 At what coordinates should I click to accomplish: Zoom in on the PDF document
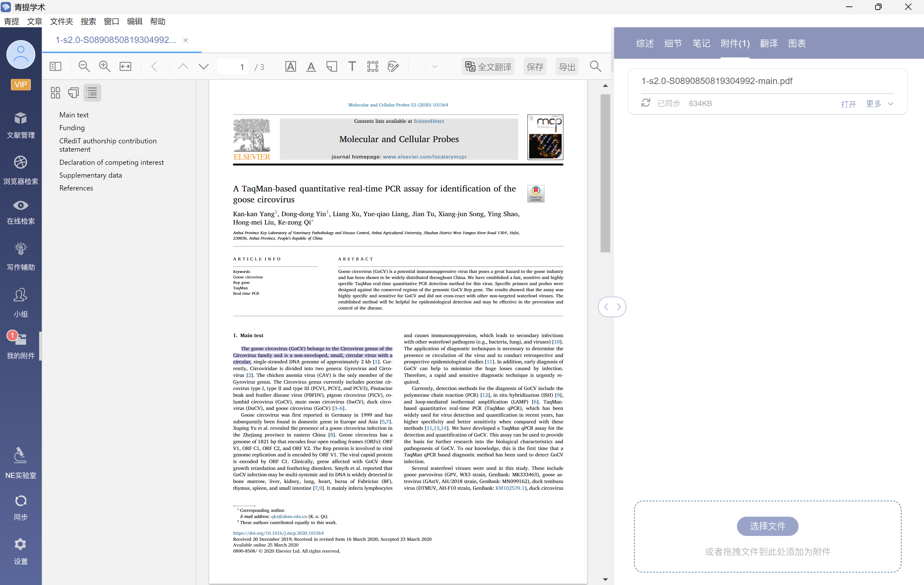pyautogui.click(x=105, y=66)
